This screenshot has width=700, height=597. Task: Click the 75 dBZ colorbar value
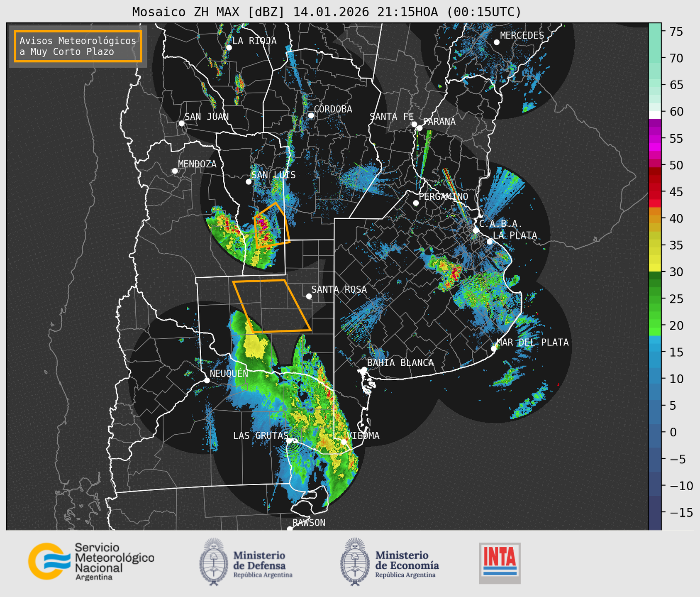click(x=676, y=32)
